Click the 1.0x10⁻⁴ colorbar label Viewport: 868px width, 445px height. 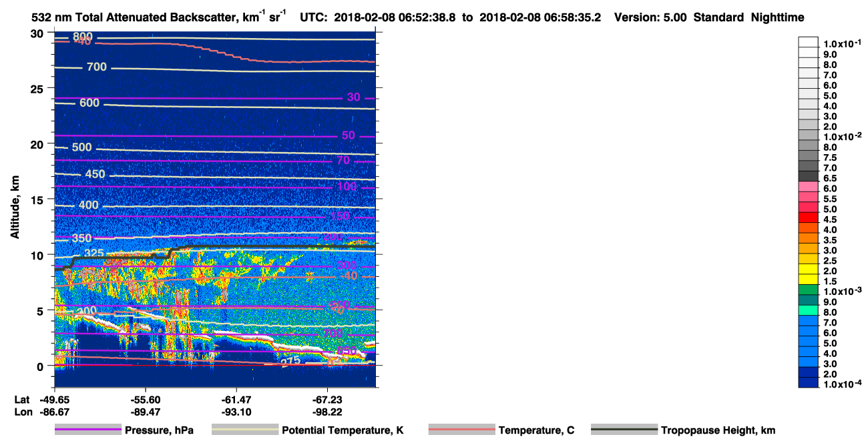click(x=843, y=385)
